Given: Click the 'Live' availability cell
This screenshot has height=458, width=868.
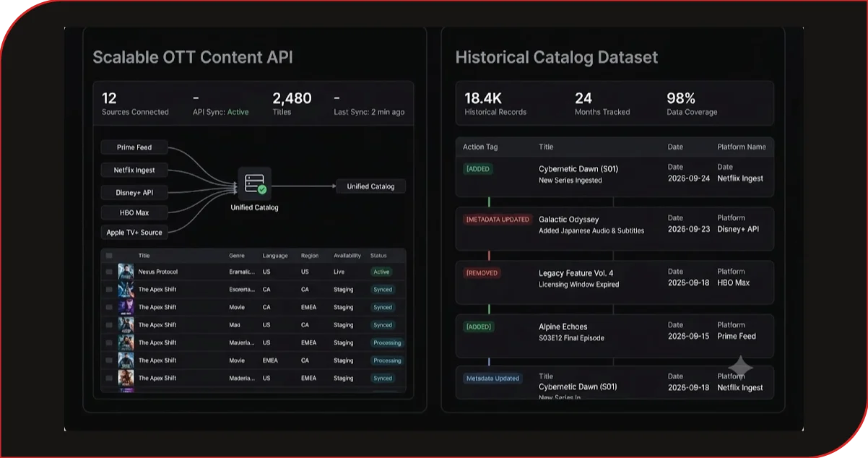Looking at the screenshot, I should [339, 272].
